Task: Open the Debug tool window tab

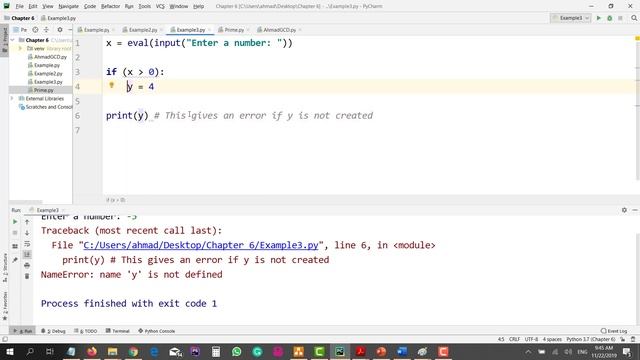Action: coord(53,331)
